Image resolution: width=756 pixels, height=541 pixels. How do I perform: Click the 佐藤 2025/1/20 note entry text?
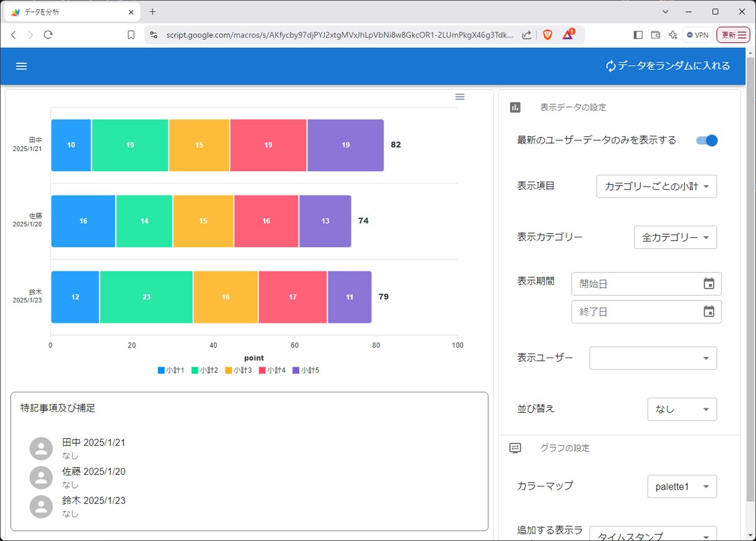tap(94, 472)
